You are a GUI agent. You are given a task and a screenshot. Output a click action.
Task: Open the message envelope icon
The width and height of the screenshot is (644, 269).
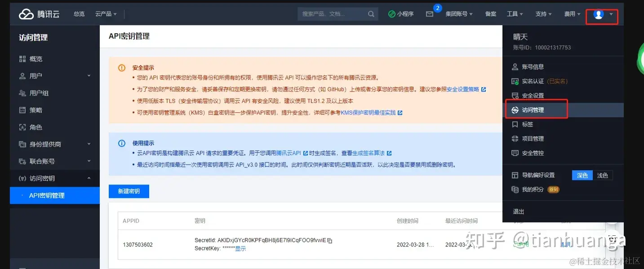[430, 14]
